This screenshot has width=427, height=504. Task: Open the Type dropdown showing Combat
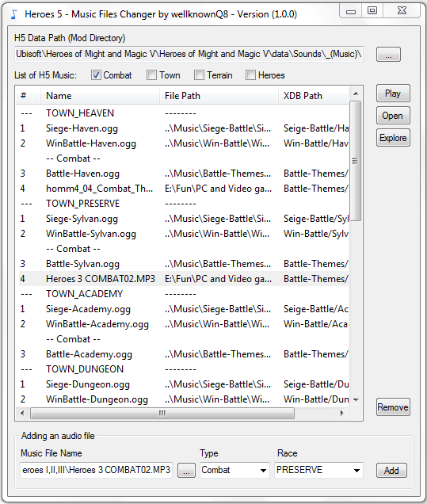(x=234, y=470)
